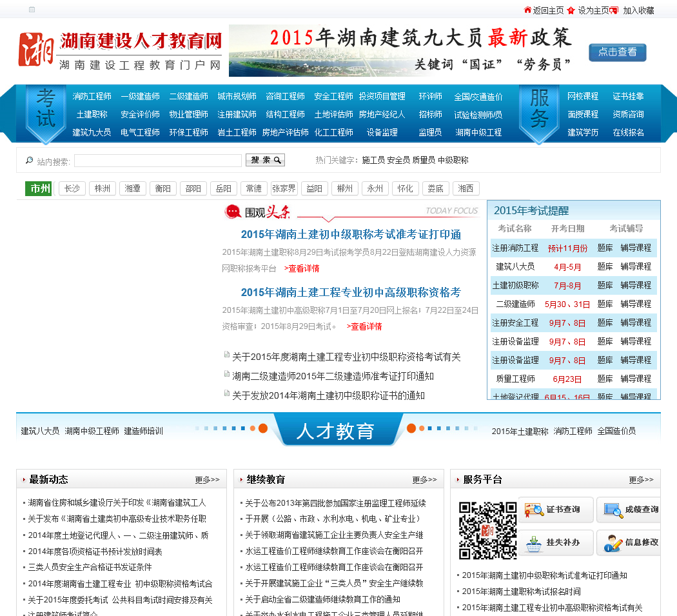Click the 点击查看 banner button
The height and width of the screenshot is (616, 677).
click(x=618, y=52)
